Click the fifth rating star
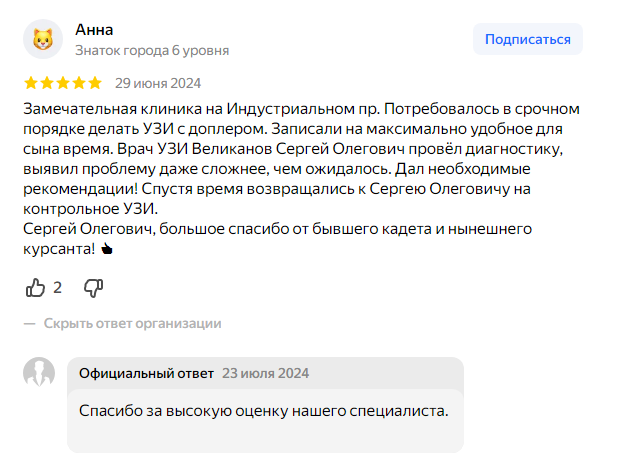The width and height of the screenshot is (639, 456). click(x=95, y=83)
